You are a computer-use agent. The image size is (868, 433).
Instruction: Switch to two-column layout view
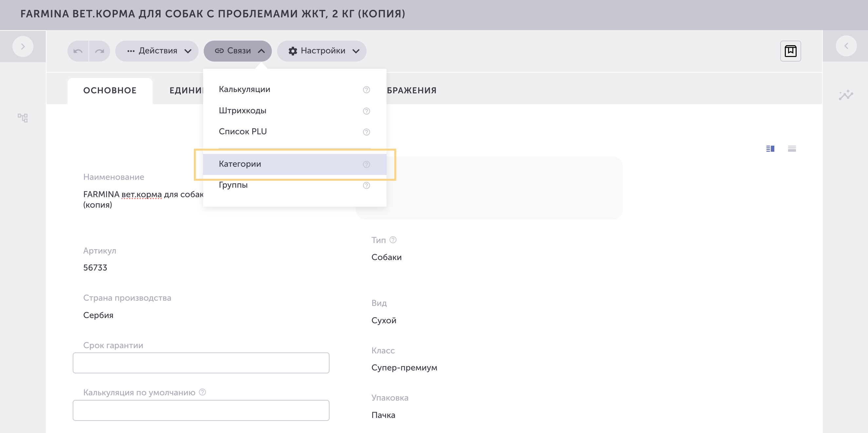pyautogui.click(x=770, y=149)
